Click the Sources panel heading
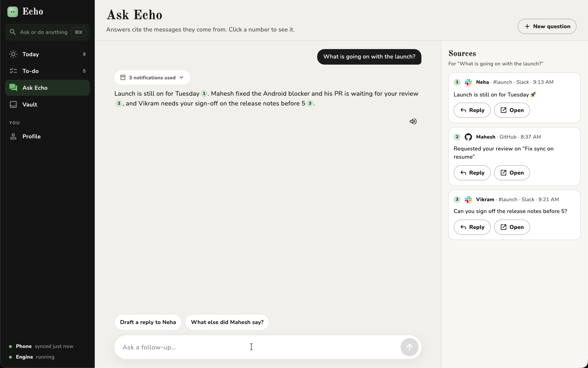This screenshot has height=368, width=588. tap(462, 54)
